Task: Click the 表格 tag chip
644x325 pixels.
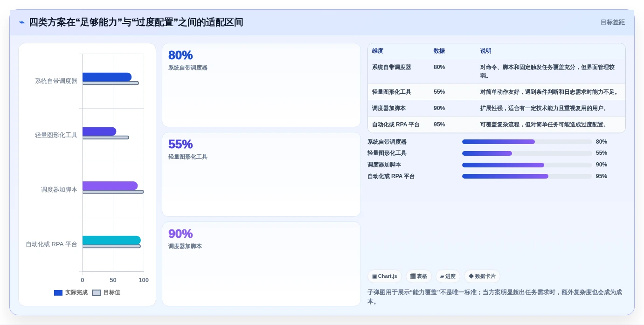Action: point(419,277)
